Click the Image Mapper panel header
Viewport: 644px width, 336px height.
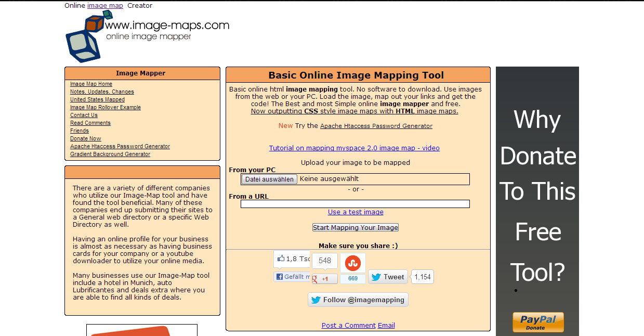pos(142,73)
